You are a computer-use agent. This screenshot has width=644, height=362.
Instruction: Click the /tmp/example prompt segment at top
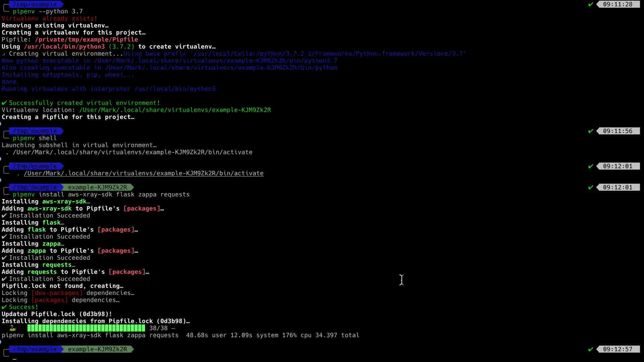[35, 4]
